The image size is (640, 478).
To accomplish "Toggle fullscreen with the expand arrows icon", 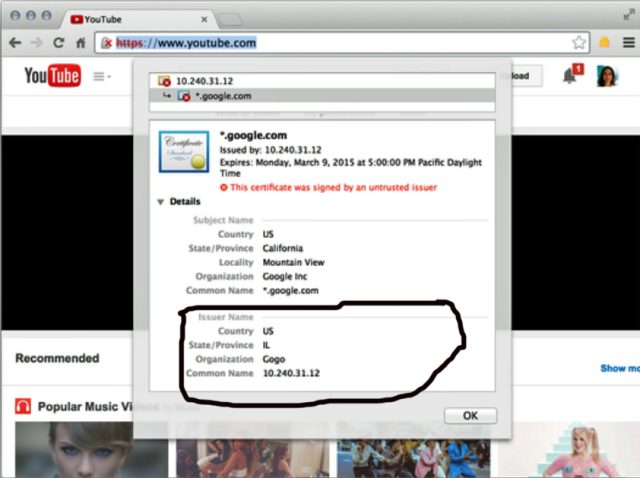I will tap(629, 15).
